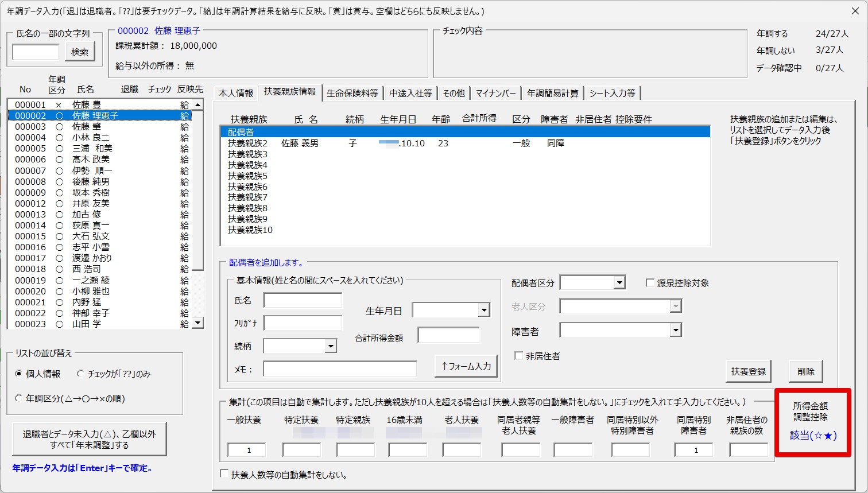Switch to the マイナンバー tab
This screenshot has width=868, height=493.
pos(495,93)
